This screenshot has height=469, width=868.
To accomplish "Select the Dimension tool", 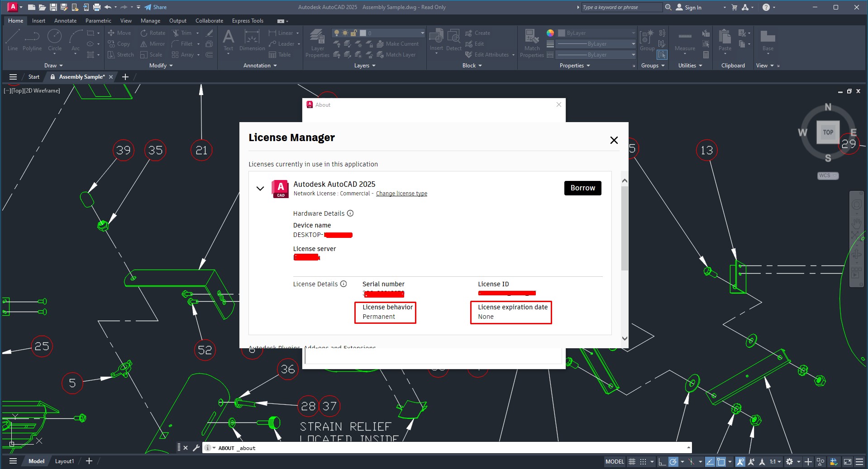I will [x=252, y=40].
